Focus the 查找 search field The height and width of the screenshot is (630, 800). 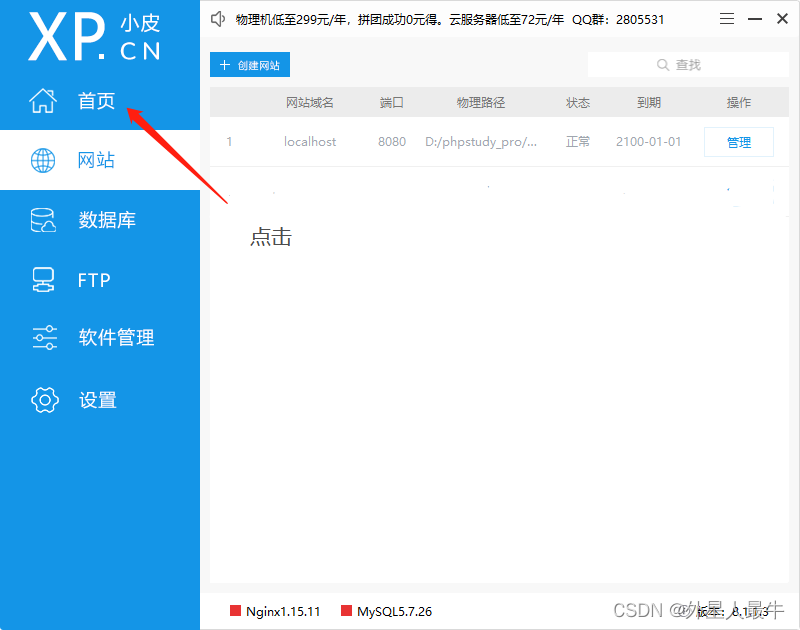click(x=688, y=65)
